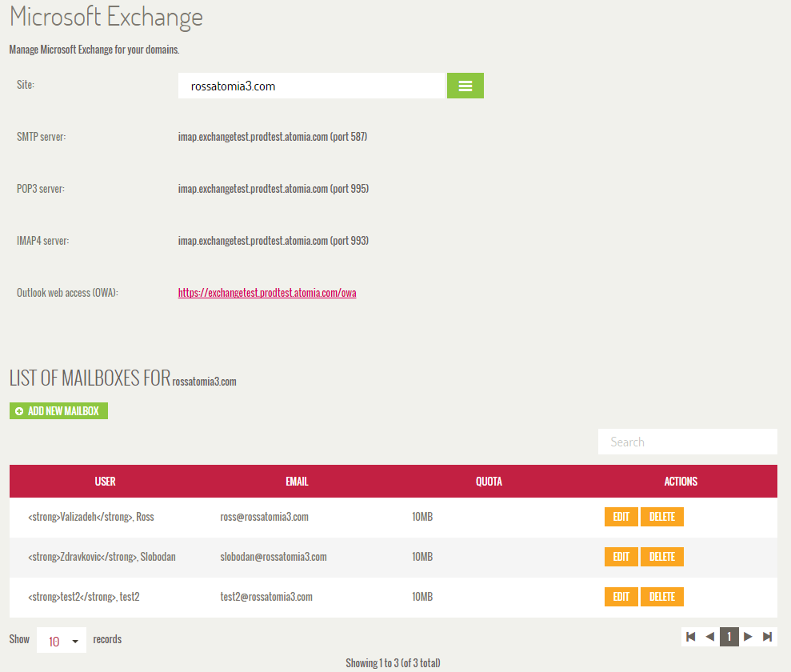Click 10MB quota in Ross row
The height and width of the screenshot is (672, 791).
point(422,517)
